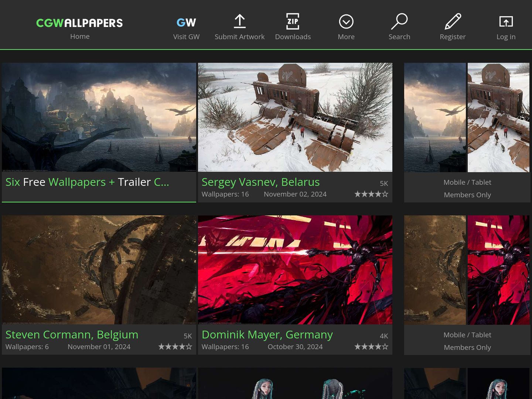532x399 pixels.
Task: Open Steven Cormann, Belgium artist link
Action: point(72,334)
